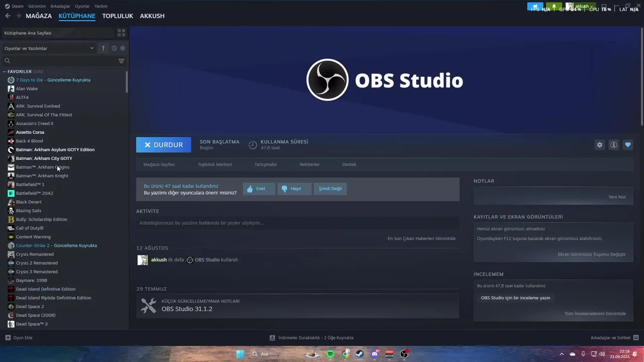
Task: Click the Steam announcements megaphone icon
Action: tap(535, 7)
